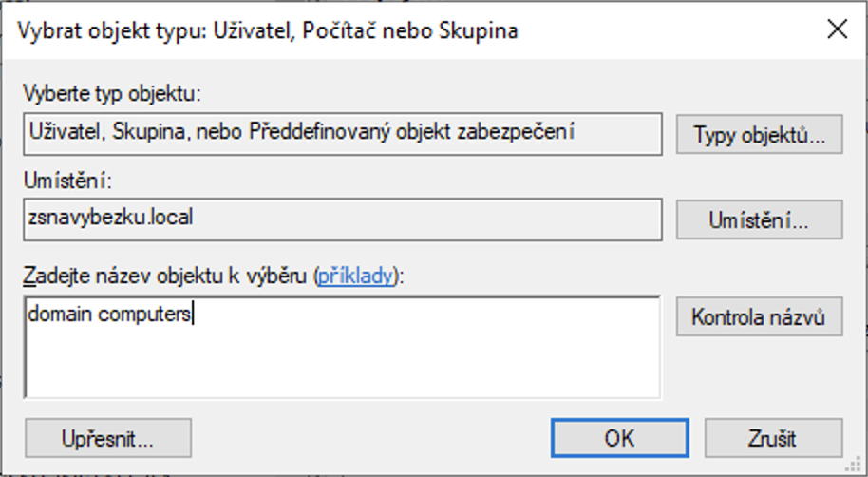Click "Předdefinovaný objekt zabezpečení" text in the type field
The height and width of the screenshot is (477, 868).
pos(411,131)
